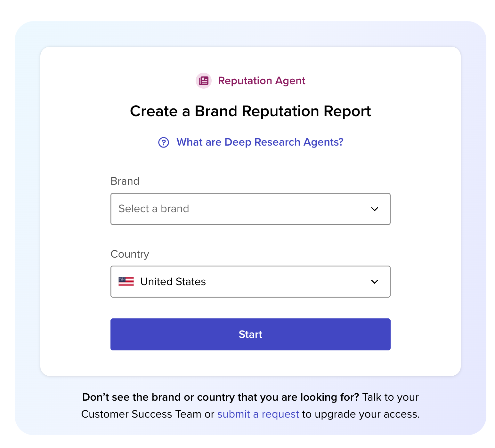Click the Reputation Agent newspaper icon
Screen dimensions: 495x448
point(204,81)
